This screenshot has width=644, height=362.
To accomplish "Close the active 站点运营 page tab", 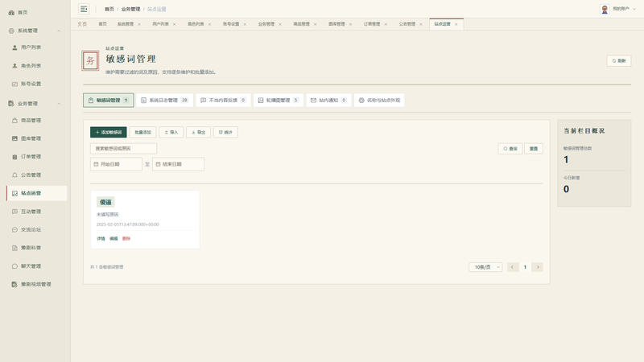I will (x=456, y=25).
